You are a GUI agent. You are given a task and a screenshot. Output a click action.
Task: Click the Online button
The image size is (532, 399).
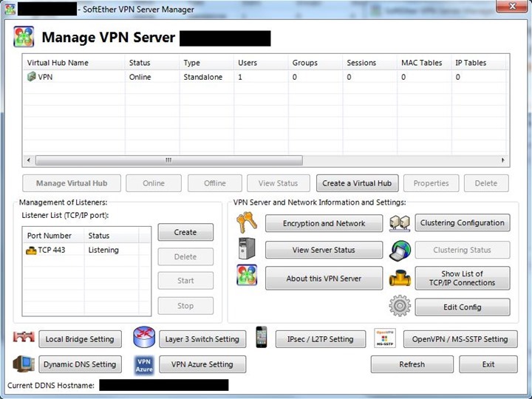click(154, 183)
